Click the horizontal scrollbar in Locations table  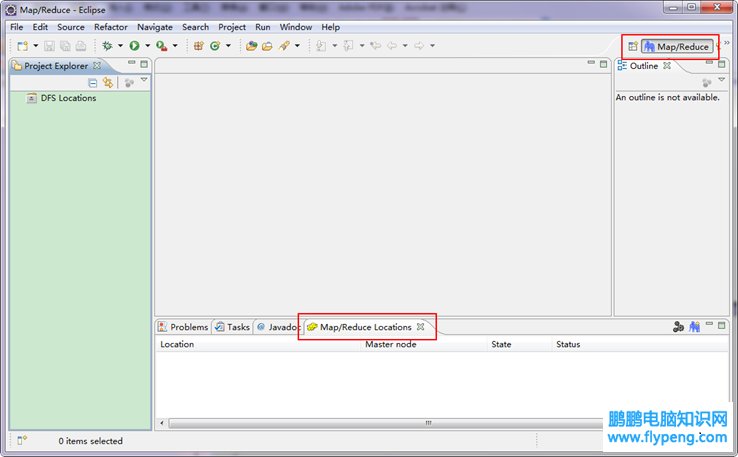pos(385,423)
